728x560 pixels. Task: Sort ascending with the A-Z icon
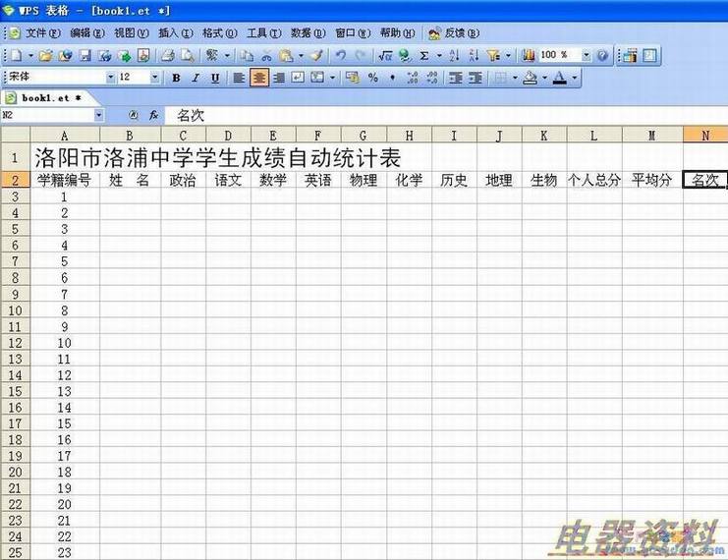[454, 56]
